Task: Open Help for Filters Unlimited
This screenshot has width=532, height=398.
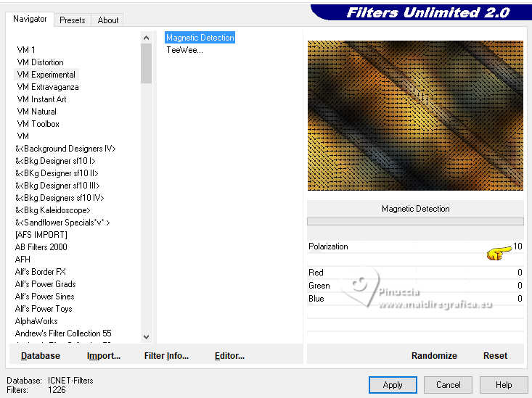Action: pyautogui.click(x=504, y=385)
